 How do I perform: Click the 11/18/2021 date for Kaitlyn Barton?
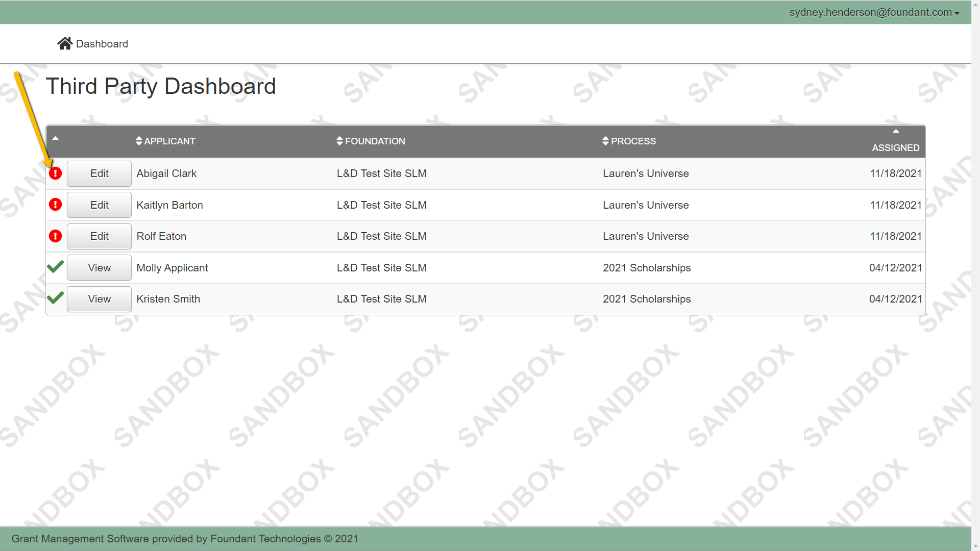point(896,205)
